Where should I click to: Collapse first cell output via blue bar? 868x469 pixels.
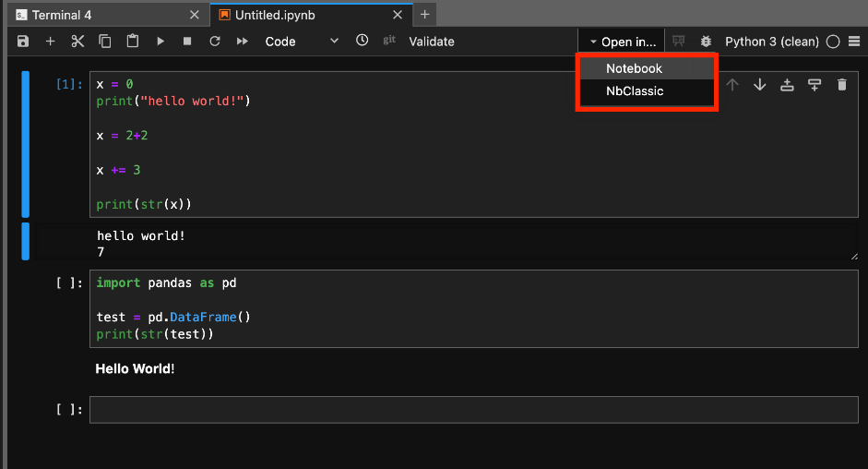click(x=26, y=241)
